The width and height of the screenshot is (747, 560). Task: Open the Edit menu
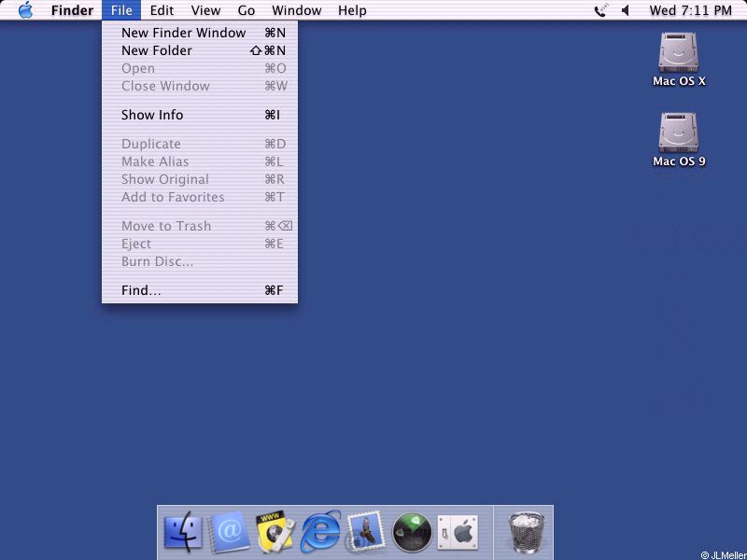(162, 10)
